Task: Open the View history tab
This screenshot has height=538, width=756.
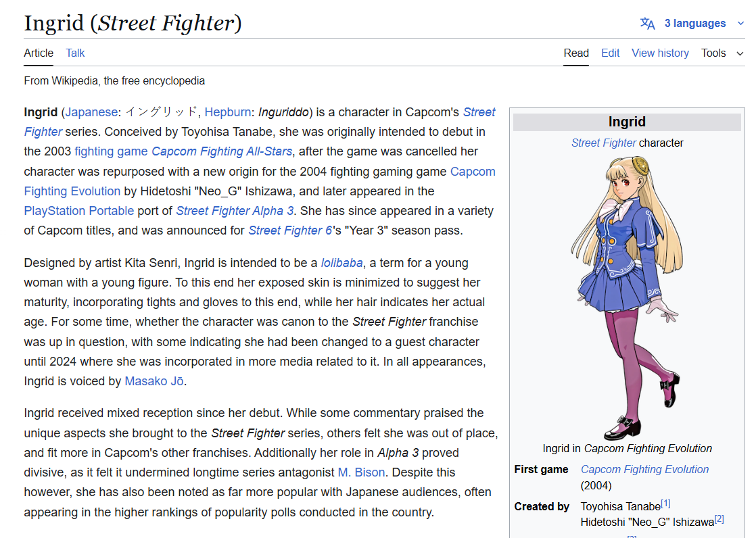Action: tap(660, 53)
